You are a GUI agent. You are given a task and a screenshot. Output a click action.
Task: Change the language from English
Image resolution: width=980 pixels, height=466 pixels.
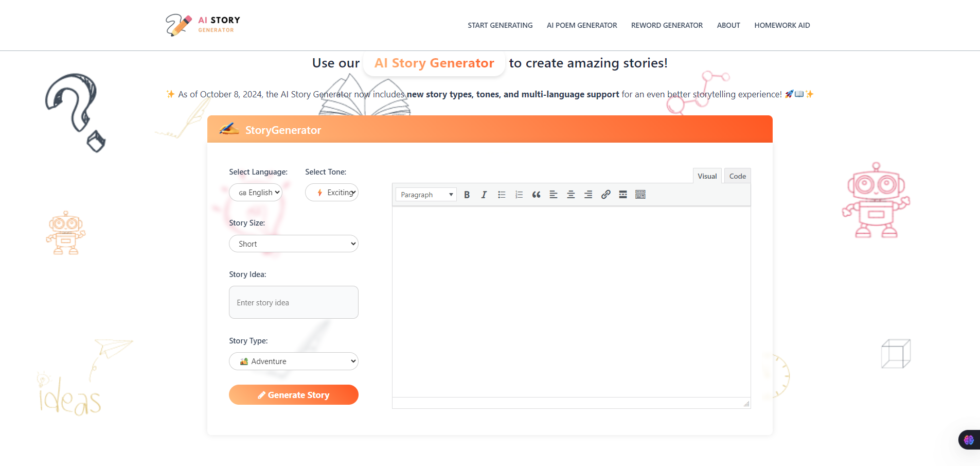tap(256, 192)
